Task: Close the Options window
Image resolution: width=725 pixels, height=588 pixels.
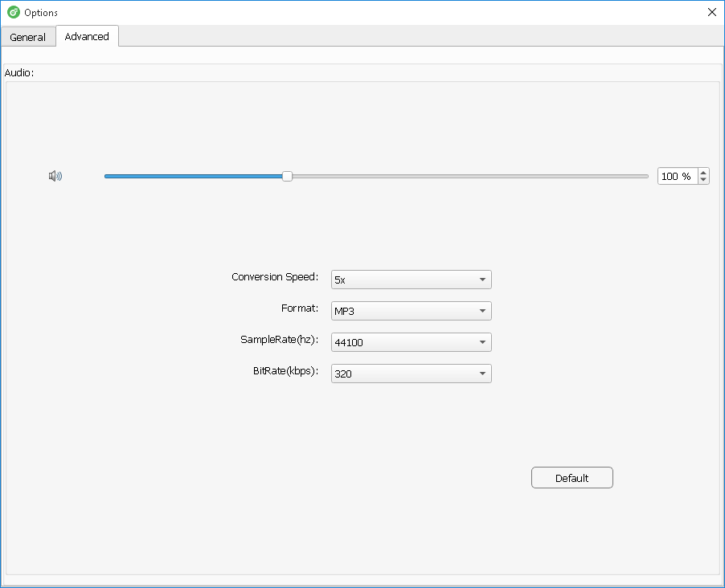Action: pyautogui.click(x=712, y=12)
